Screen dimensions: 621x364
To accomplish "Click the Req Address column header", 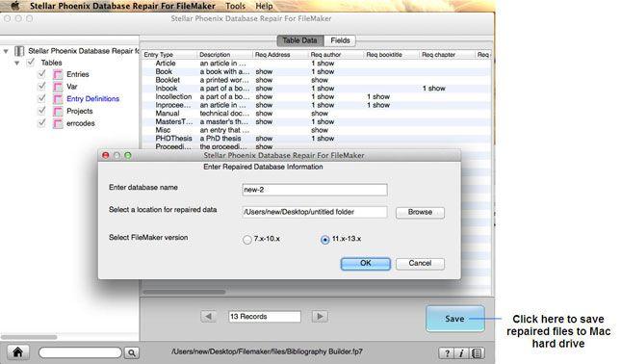I will pos(280,55).
